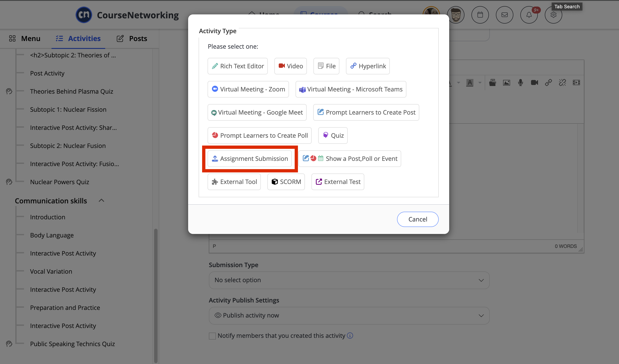Choose Prompt Learners to Create Poll
Screen dimensions: 619x364
(259, 135)
